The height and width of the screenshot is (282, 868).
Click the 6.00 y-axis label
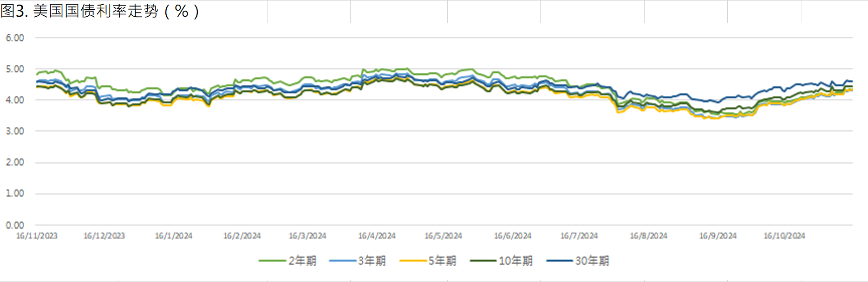[x=15, y=38]
